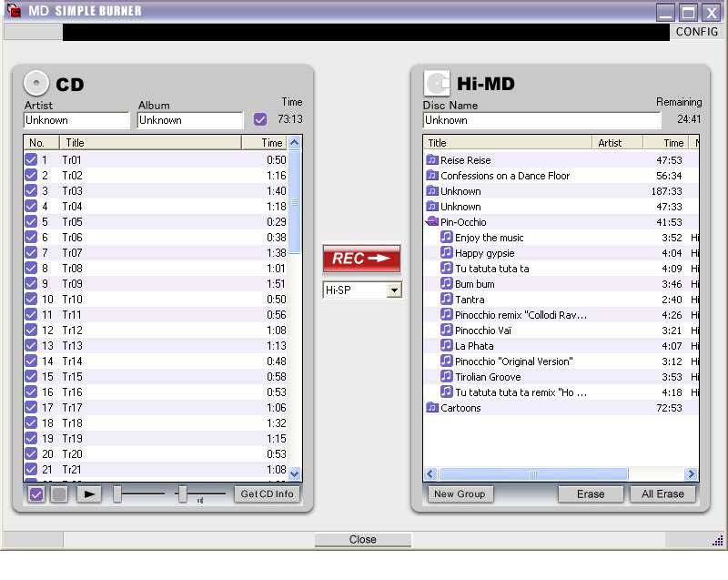Click the CD Artist input field
The image size is (728, 580).
click(x=76, y=120)
